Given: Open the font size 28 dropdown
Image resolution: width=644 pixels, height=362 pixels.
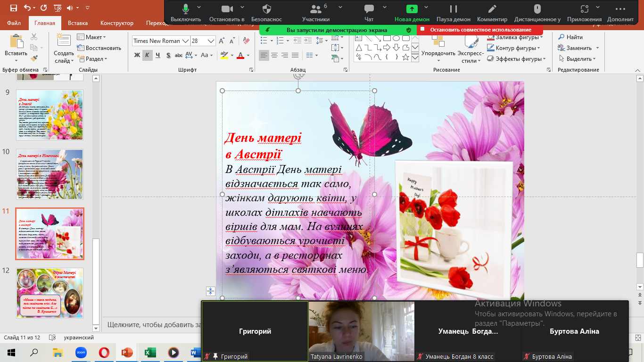Looking at the screenshot, I should 211,41.
